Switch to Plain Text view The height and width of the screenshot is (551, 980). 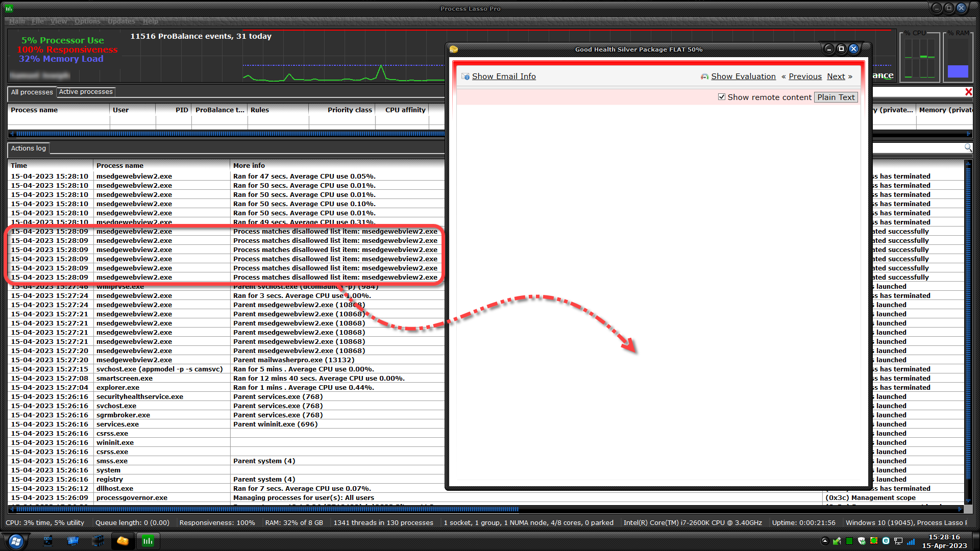[836, 97]
